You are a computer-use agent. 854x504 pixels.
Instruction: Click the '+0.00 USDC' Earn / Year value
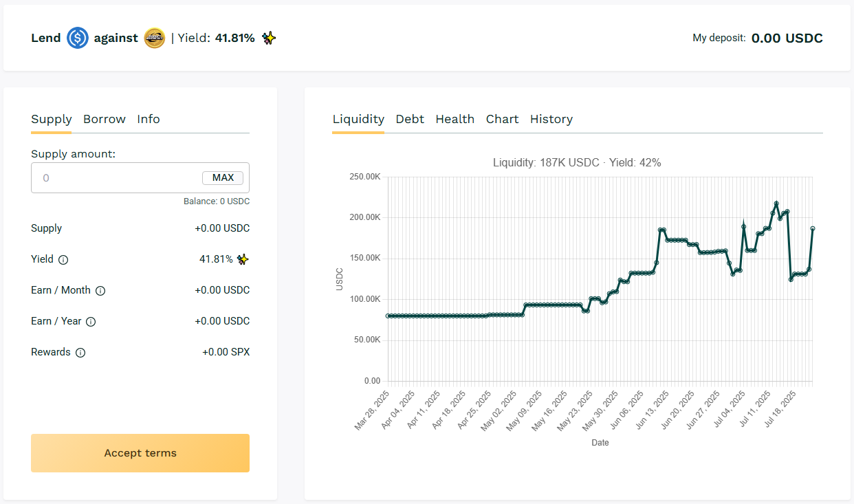[222, 321]
